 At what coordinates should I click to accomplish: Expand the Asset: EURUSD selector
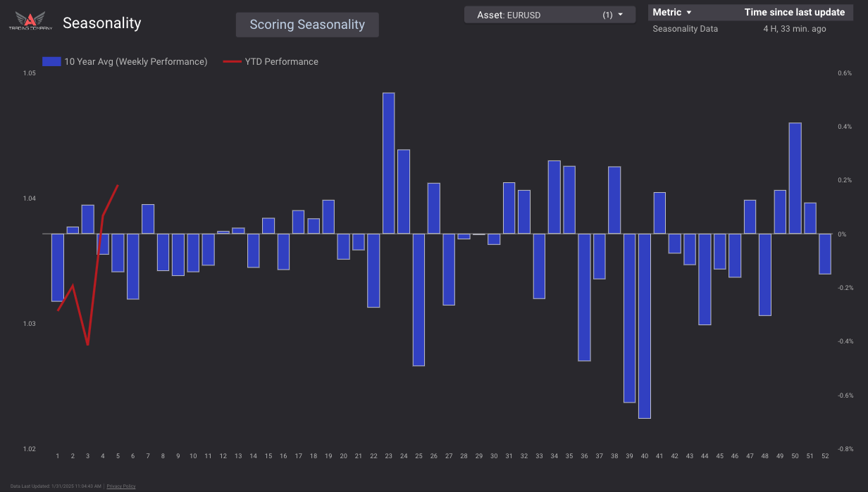tap(550, 14)
